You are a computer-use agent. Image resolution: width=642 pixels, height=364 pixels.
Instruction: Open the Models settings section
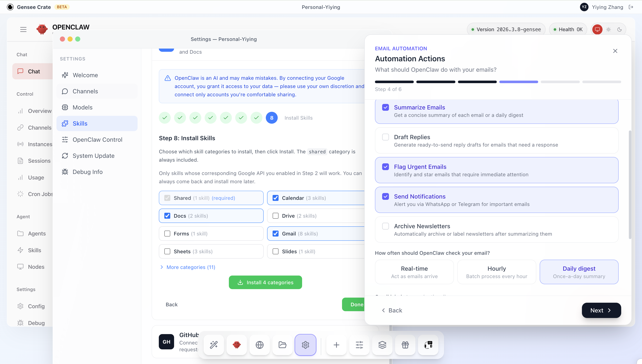coord(82,107)
